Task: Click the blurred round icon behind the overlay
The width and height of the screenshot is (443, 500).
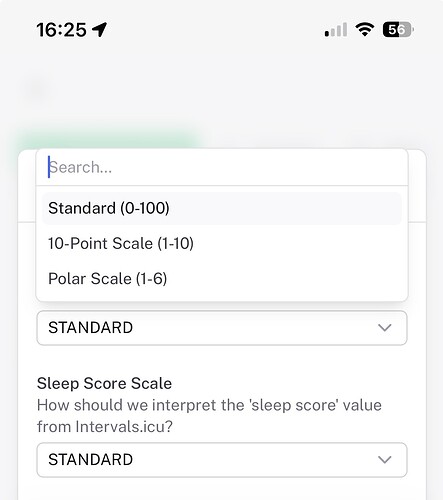Action: tap(38, 89)
